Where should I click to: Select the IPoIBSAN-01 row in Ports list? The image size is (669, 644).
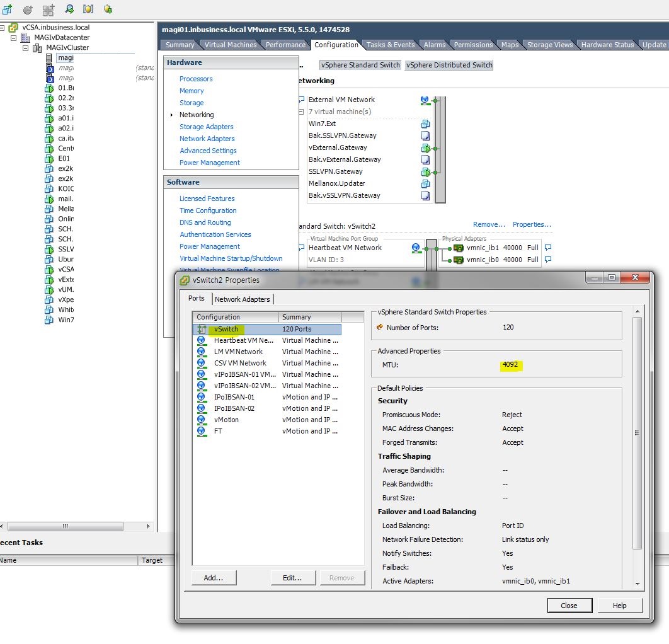266,397
